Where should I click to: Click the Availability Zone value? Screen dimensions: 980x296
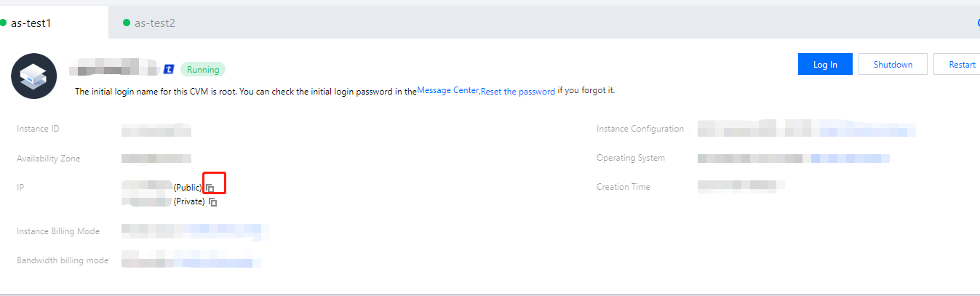(x=156, y=159)
